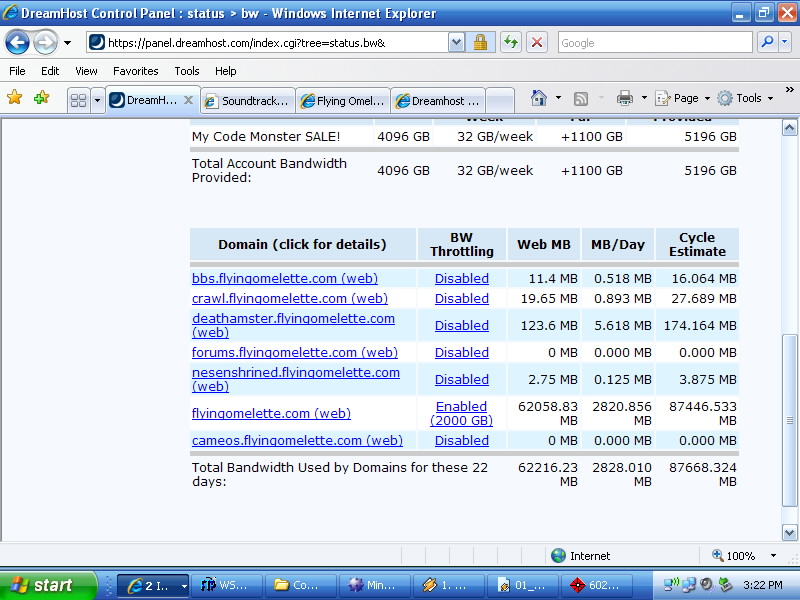Click the Add to Favorites icon

pyautogui.click(x=41, y=97)
